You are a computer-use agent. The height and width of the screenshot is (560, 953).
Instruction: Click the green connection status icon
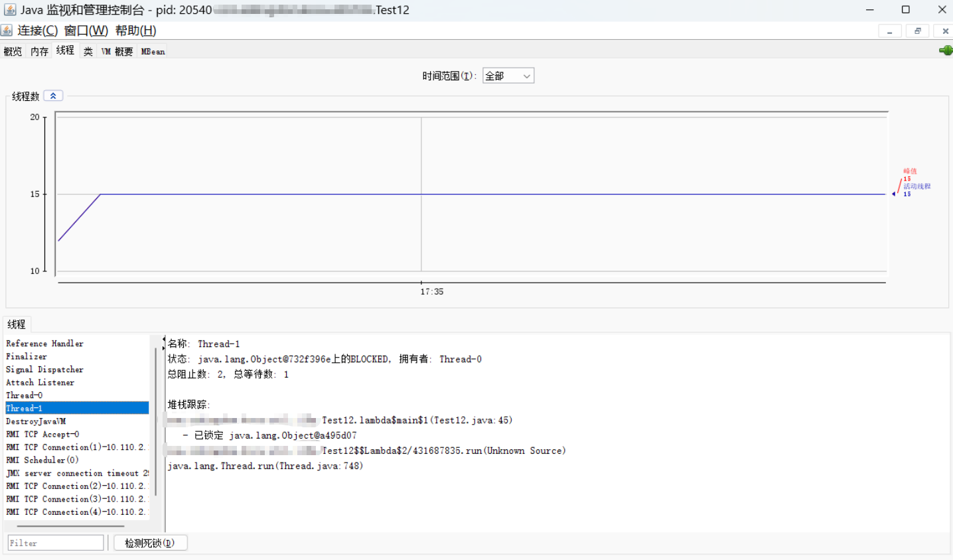click(946, 50)
